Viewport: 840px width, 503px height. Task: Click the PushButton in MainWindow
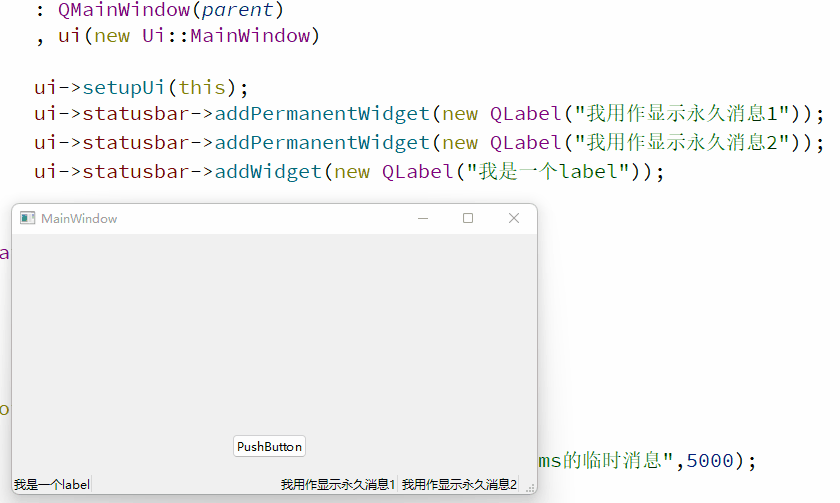[269, 446]
